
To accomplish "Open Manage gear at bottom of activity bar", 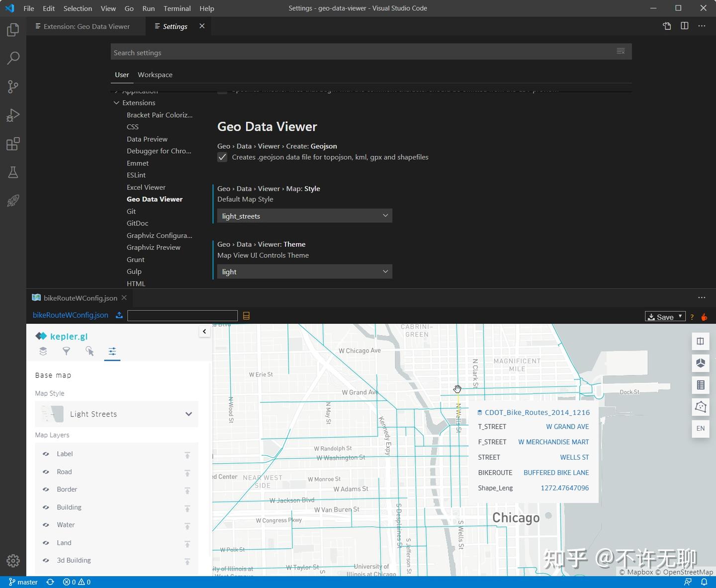I will click(x=13, y=561).
